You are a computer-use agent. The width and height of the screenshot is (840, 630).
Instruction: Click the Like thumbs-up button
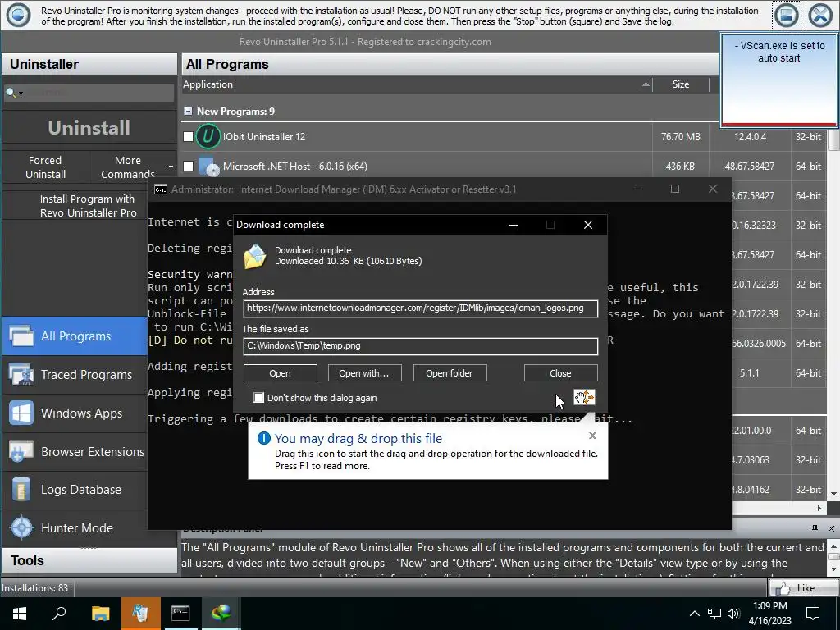click(804, 587)
